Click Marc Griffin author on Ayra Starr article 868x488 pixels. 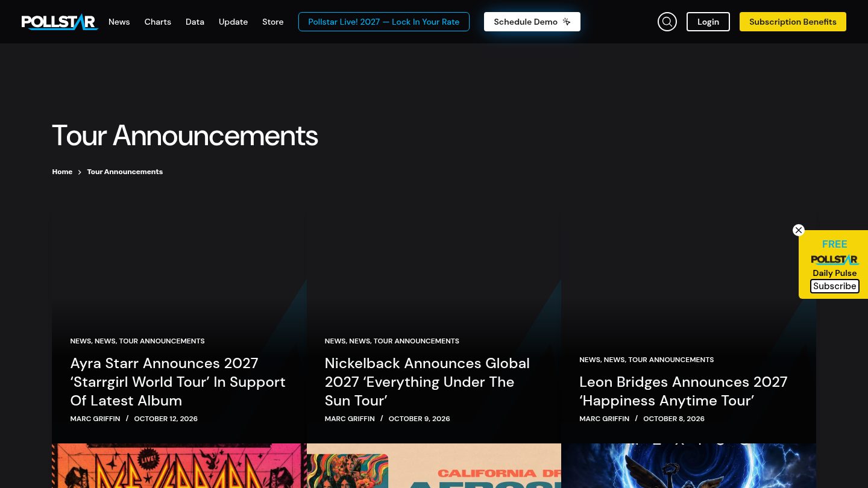[95, 419]
